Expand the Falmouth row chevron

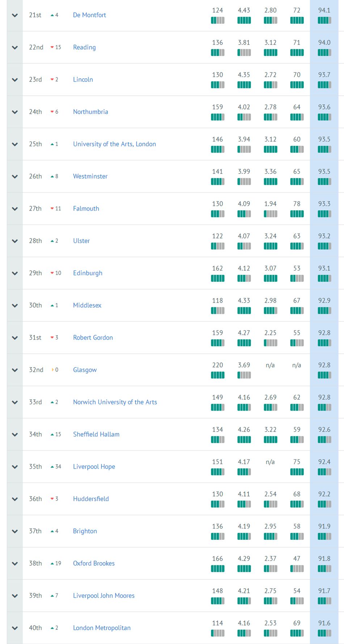point(15,209)
